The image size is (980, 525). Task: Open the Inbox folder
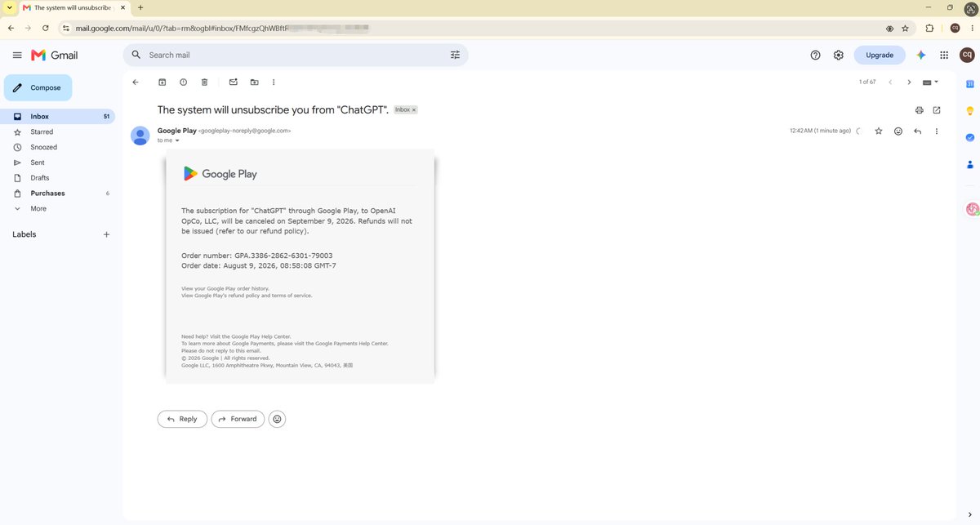click(57, 117)
